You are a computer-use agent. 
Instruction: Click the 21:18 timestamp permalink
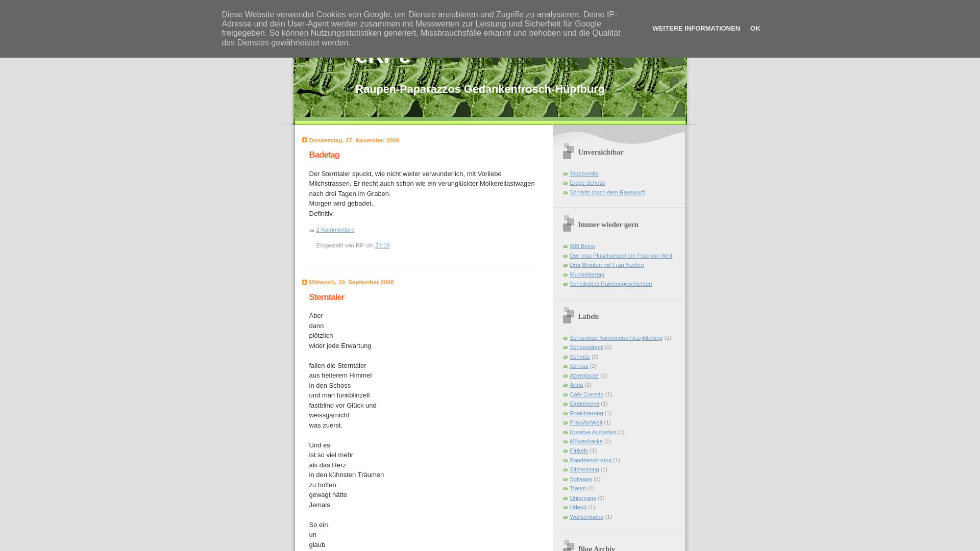tap(382, 246)
